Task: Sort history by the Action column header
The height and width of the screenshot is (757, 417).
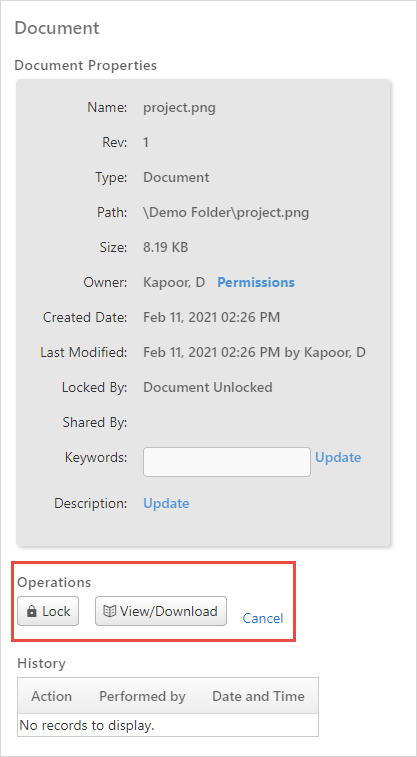Action: (x=52, y=696)
